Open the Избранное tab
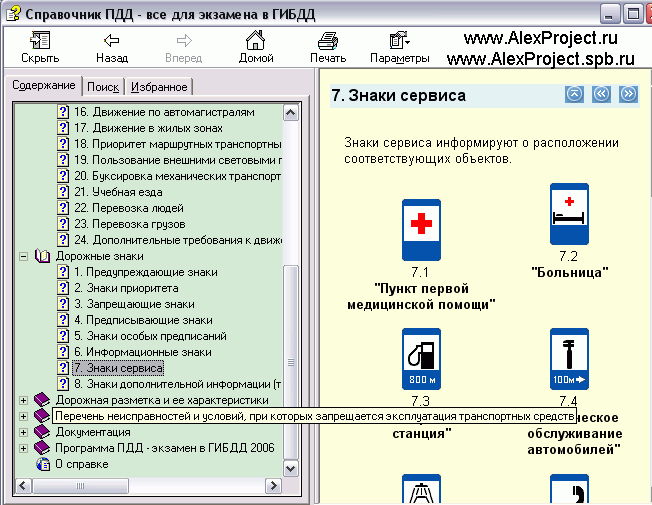Viewport: 652px width, 505px height. pyautogui.click(x=159, y=87)
